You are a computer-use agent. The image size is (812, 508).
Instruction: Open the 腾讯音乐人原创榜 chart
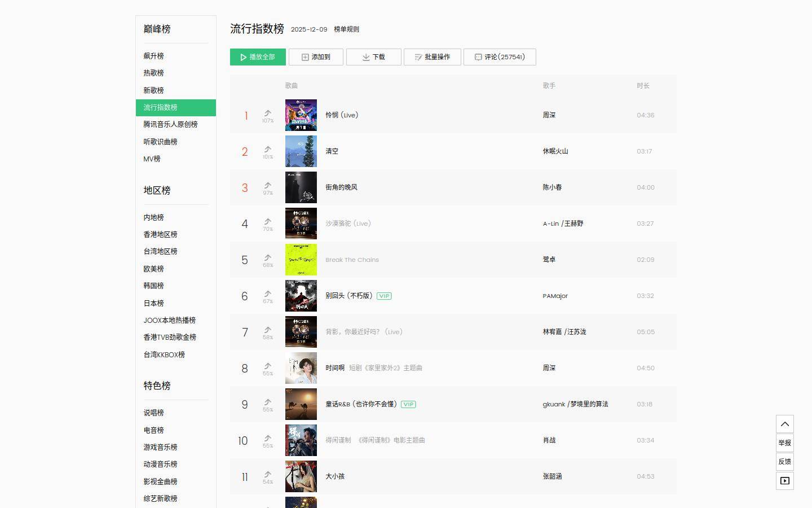[170, 124]
